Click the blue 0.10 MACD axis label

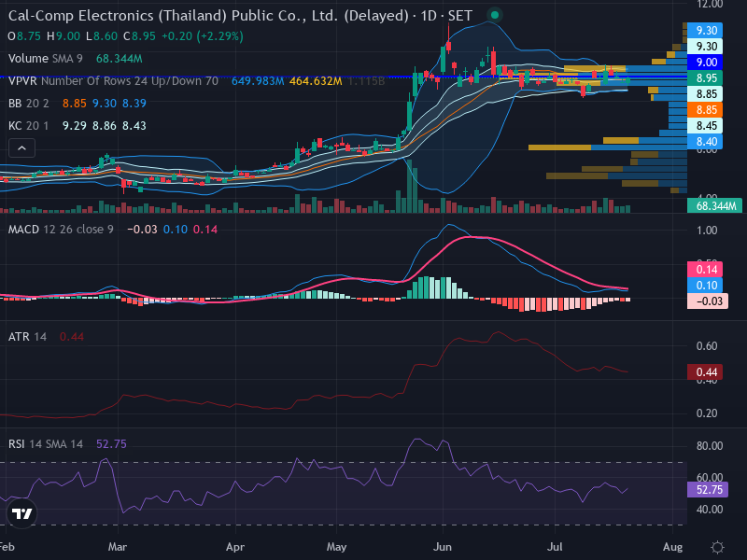coord(705,286)
